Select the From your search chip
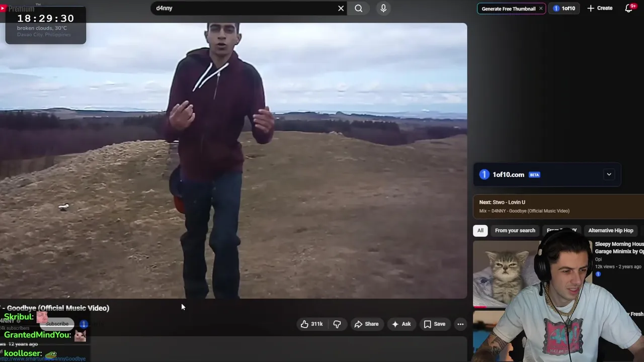The image size is (644, 362). tap(515, 230)
